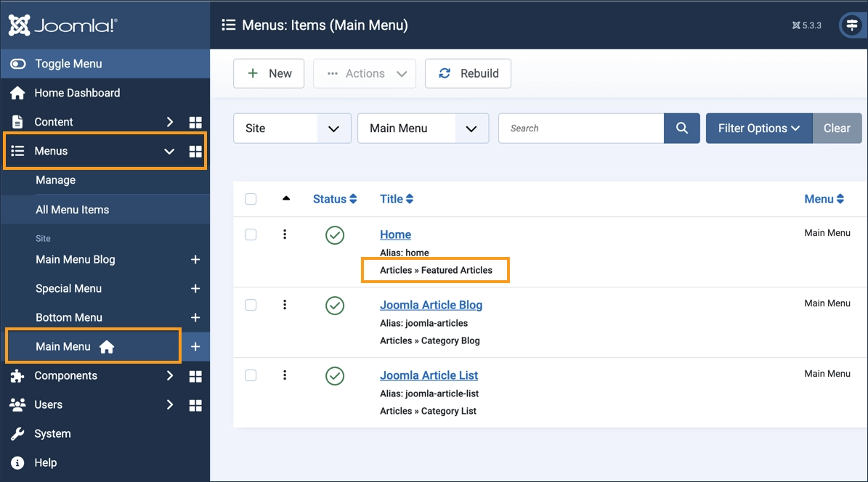
Task: Click the ordering dots on the Home row
Action: pyautogui.click(x=284, y=234)
